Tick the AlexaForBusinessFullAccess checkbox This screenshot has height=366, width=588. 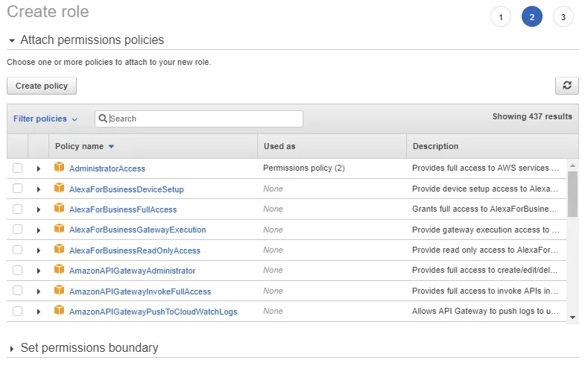tap(17, 209)
